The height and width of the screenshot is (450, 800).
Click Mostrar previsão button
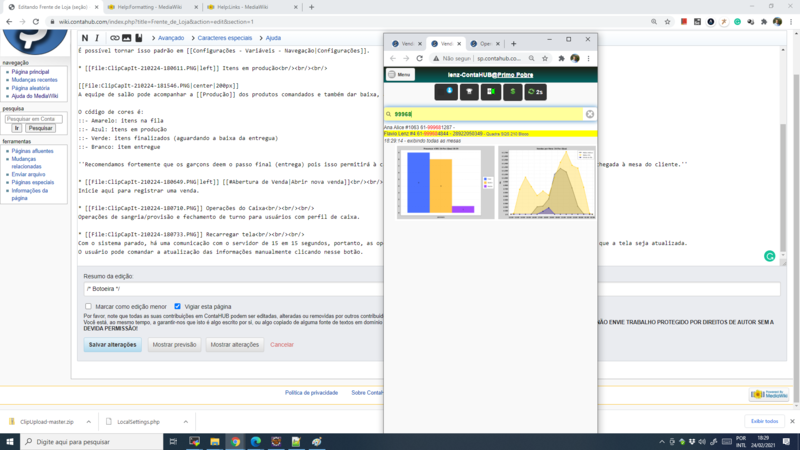click(x=174, y=344)
